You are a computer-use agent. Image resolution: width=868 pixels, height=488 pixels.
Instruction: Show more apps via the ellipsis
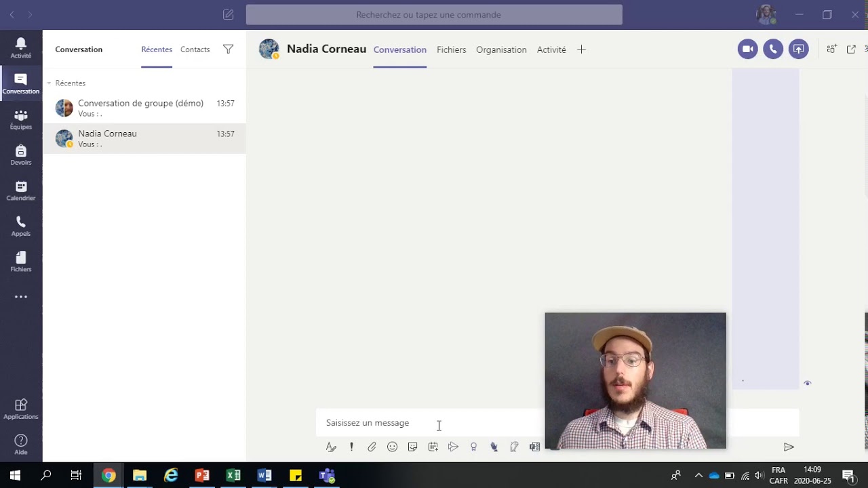pyautogui.click(x=21, y=297)
